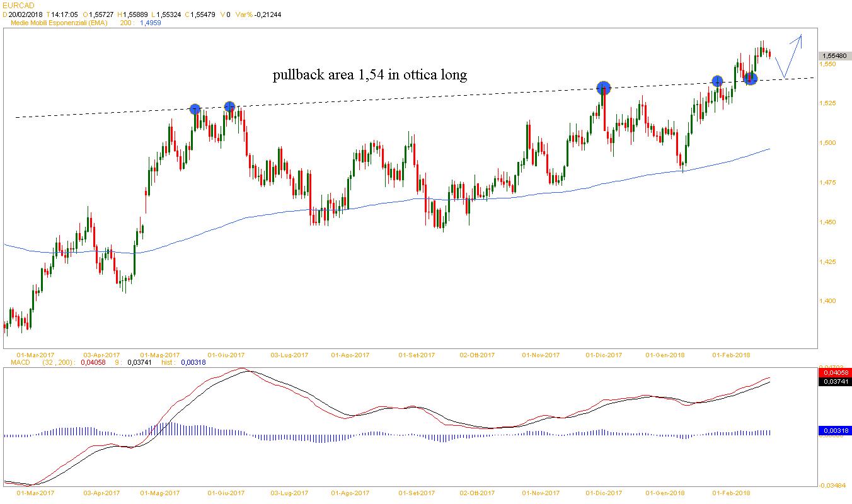Click the red MACD value label 0,04058

click(834, 374)
